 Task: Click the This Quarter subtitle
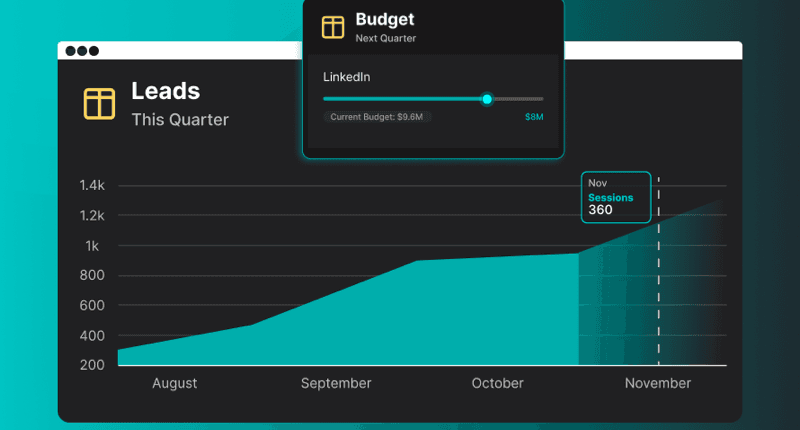[x=180, y=120]
